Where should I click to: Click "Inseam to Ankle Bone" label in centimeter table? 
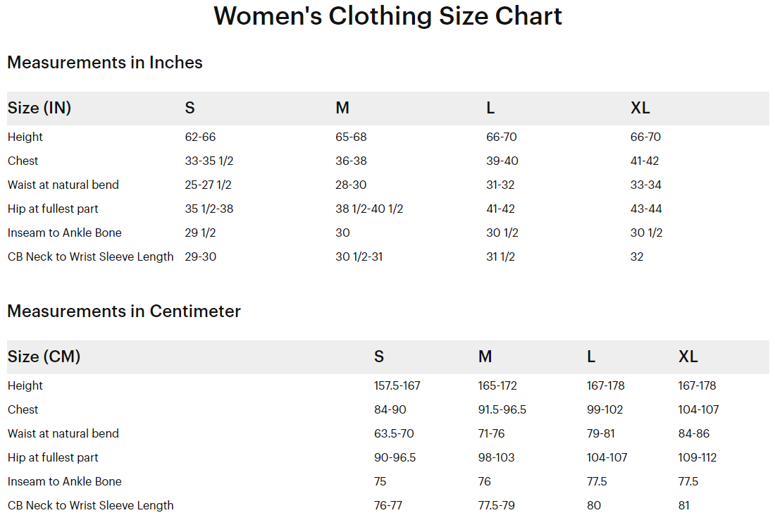point(65,482)
